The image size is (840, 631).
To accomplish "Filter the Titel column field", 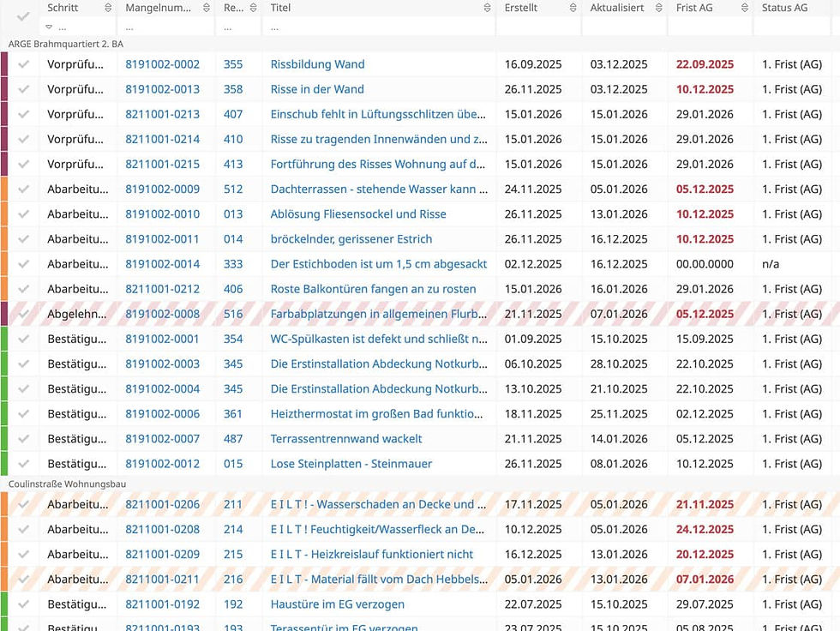I will pyautogui.click(x=378, y=27).
